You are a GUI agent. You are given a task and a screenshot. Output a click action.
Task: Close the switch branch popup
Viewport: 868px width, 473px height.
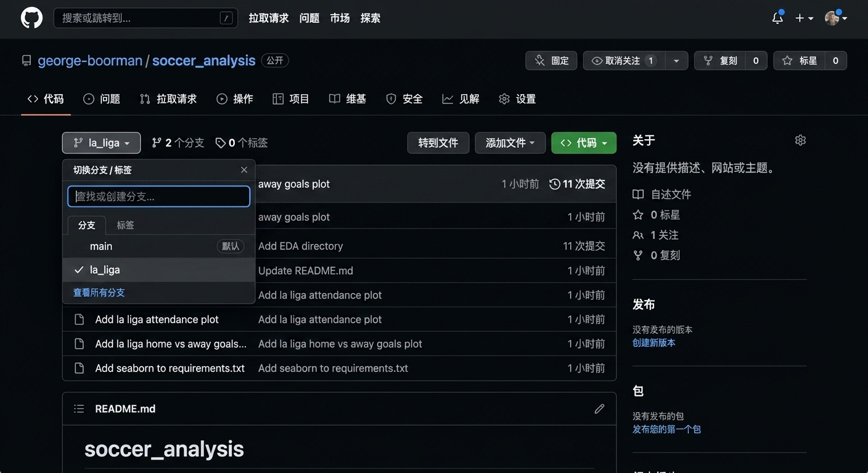coord(244,170)
